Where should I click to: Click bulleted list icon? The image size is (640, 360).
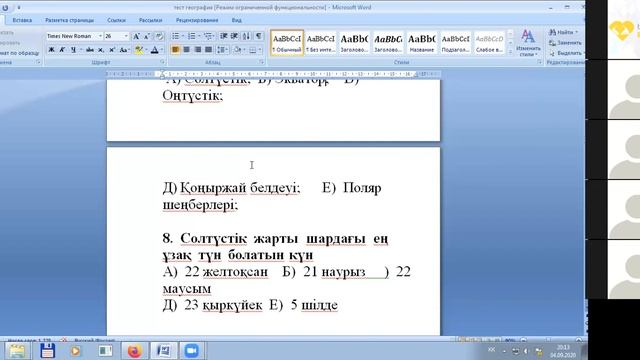point(175,36)
